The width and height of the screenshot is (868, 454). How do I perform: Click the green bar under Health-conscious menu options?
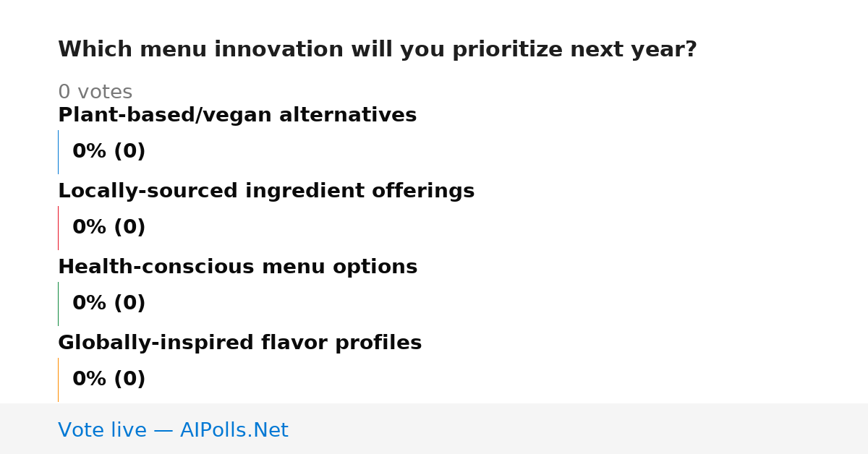pos(58,304)
